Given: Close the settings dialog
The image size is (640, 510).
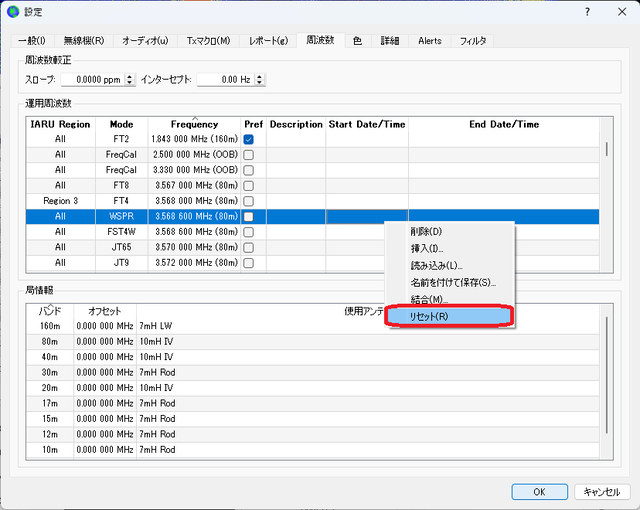Looking at the screenshot, I should click(x=622, y=12).
